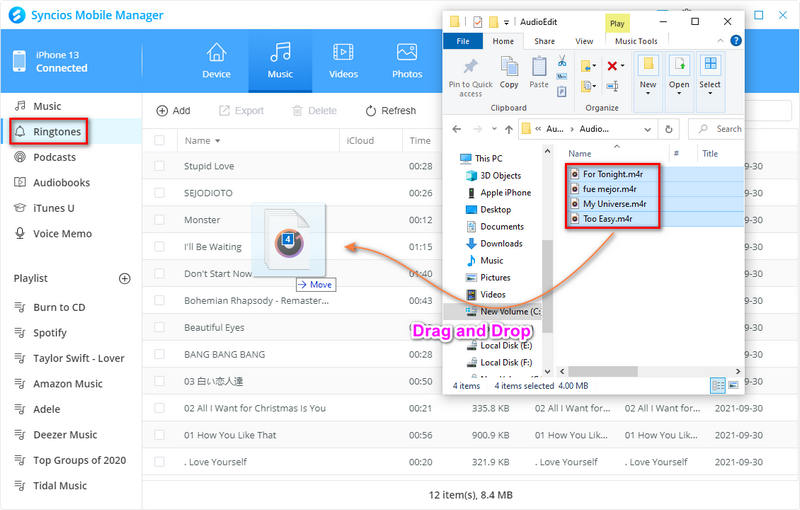This screenshot has width=800, height=510.
Task: Open the Burn to CD playlist
Action: pos(59,307)
